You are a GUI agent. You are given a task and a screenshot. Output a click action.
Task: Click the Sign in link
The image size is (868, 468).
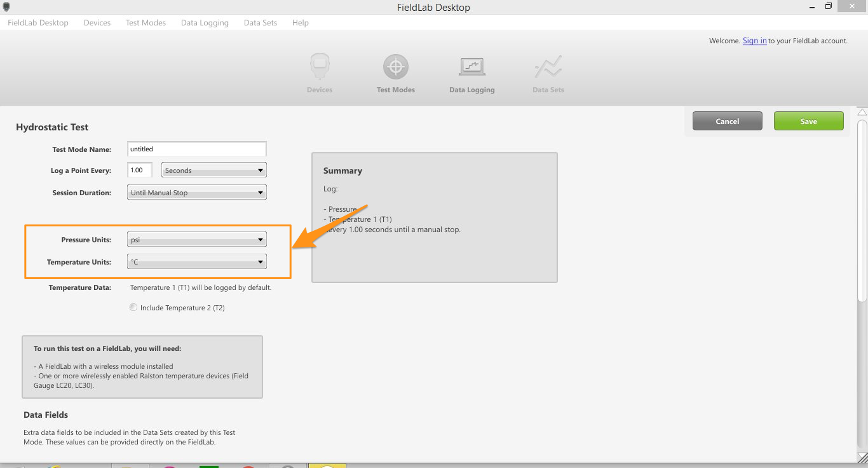point(754,41)
